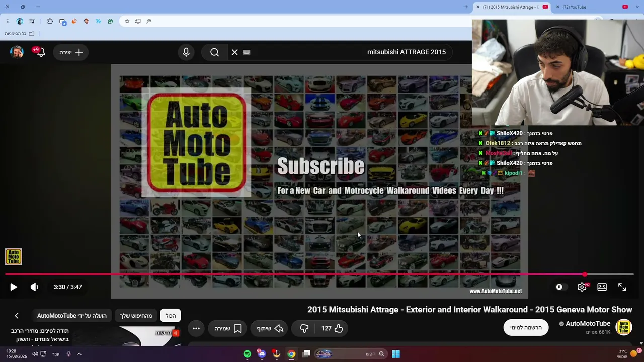Image resolution: width=644 pixels, height=362 pixels.
Task: Clear the YouTube search query X
Action: coord(234,52)
